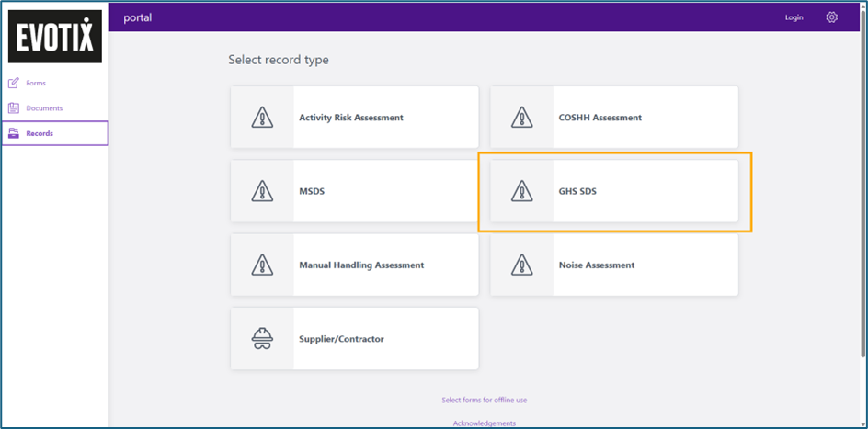Click the COSHH Assessment warning icon

tap(521, 118)
